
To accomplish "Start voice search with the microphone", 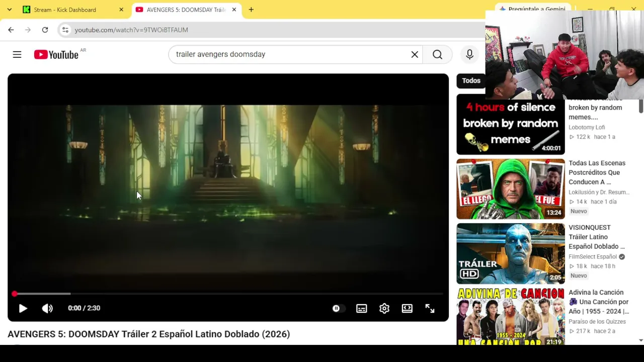I will click(x=469, y=54).
